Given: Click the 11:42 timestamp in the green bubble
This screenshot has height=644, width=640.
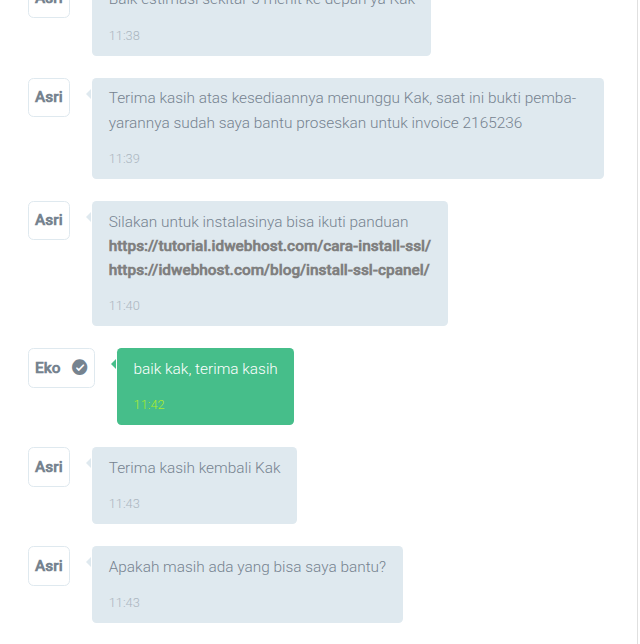Looking at the screenshot, I should pyautogui.click(x=149, y=405).
